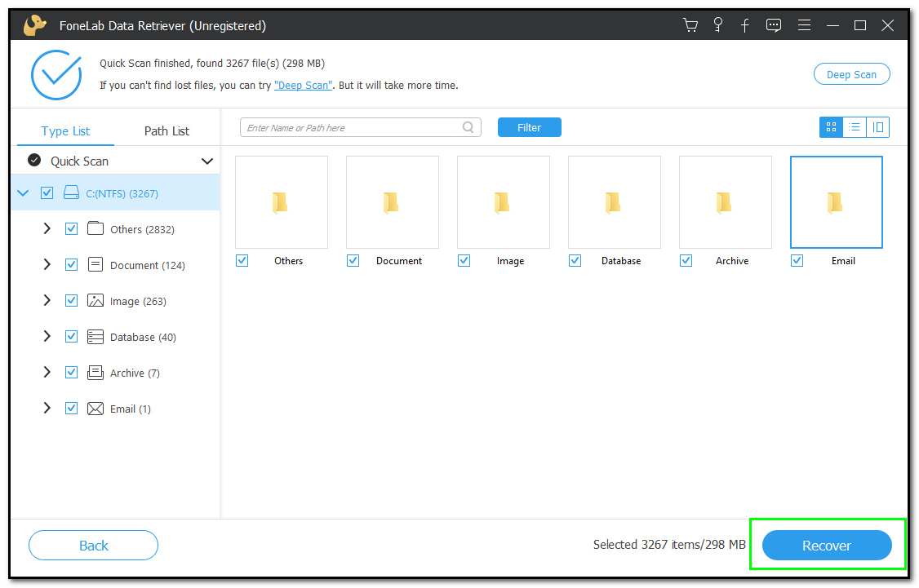Switch to the Type List tab

pyautogui.click(x=65, y=130)
